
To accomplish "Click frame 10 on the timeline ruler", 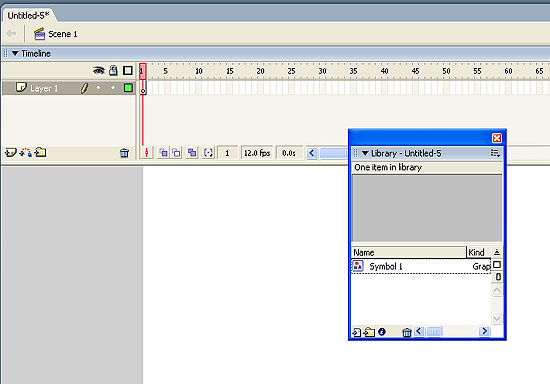I will (199, 71).
